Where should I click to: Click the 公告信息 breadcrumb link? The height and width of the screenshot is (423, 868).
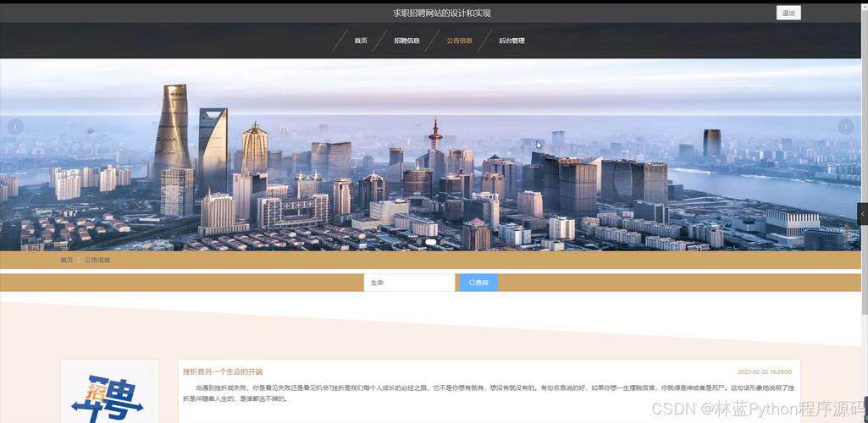click(x=97, y=260)
